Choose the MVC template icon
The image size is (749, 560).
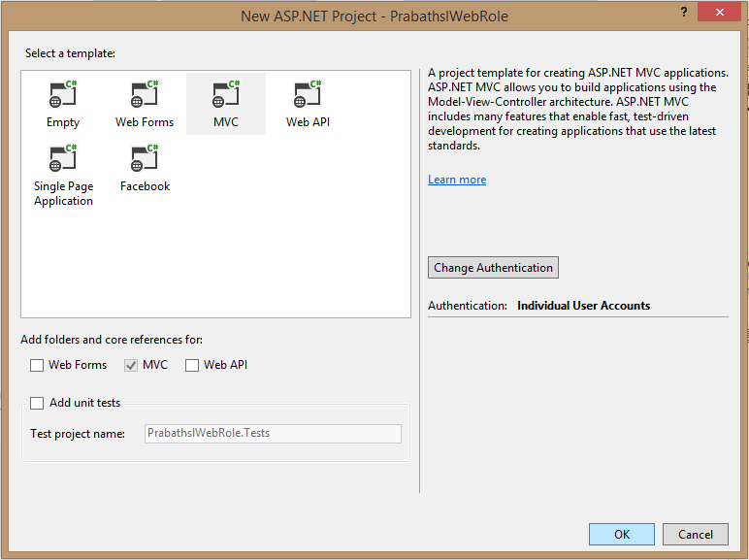(226, 94)
